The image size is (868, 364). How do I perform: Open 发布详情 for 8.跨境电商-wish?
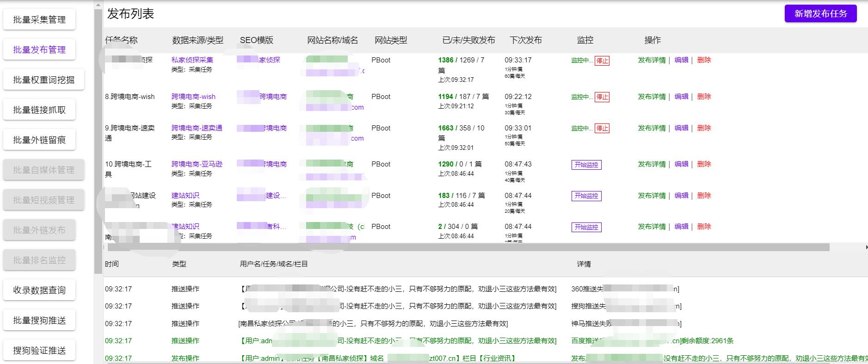click(x=652, y=97)
